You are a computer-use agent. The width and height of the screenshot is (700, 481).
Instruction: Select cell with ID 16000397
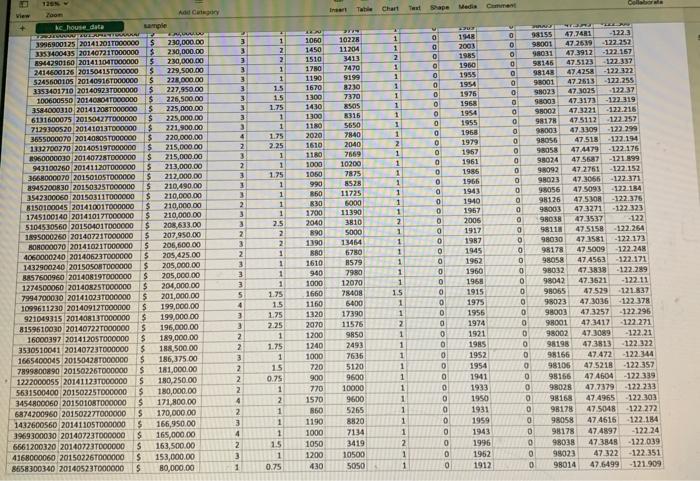point(40,340)
